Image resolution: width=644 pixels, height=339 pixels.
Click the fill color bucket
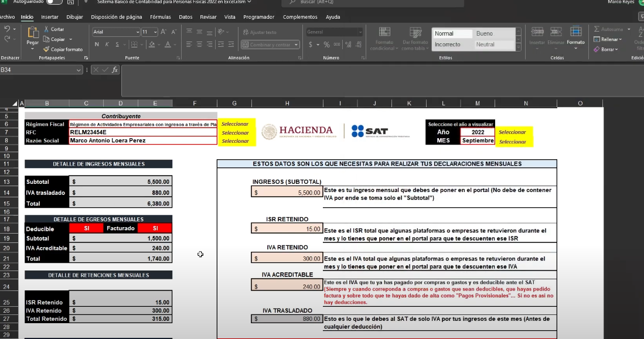(x=152, y=44)
